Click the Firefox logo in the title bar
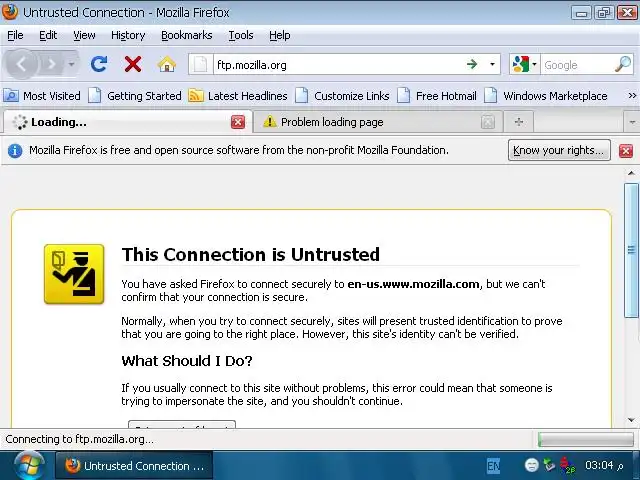This screenshot has width=640, height=480. [x=10, y=12]
